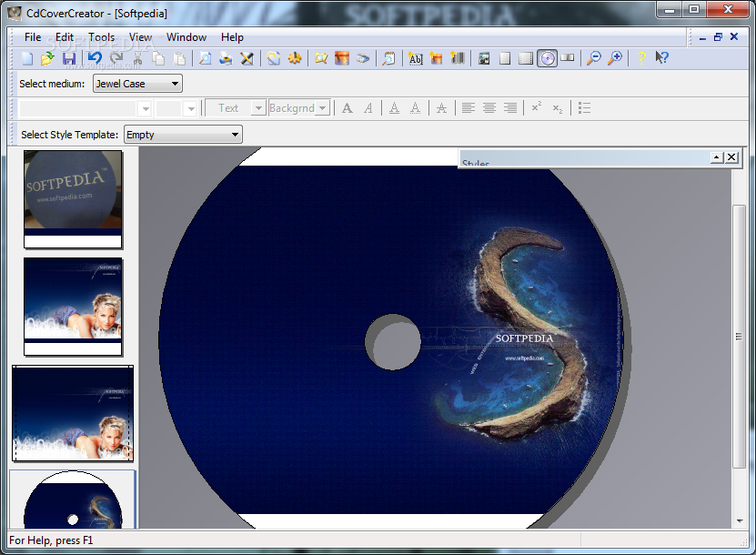Open the Select medium Jewel Case dropdown

(137, 84)
